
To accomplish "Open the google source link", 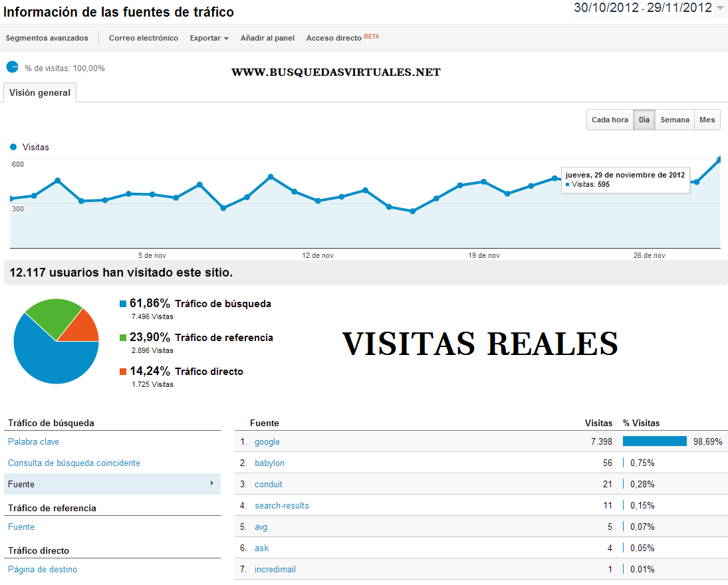I will (x=267, y=442).
